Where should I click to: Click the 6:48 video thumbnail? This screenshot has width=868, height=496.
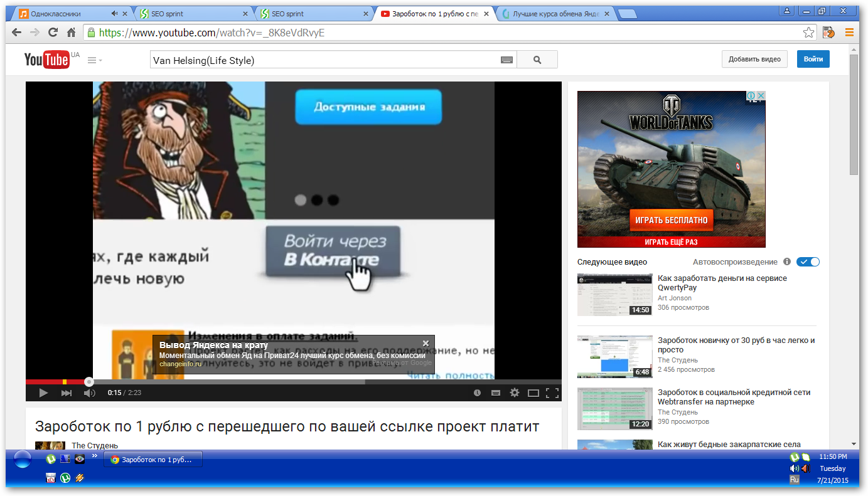point(615,356)
